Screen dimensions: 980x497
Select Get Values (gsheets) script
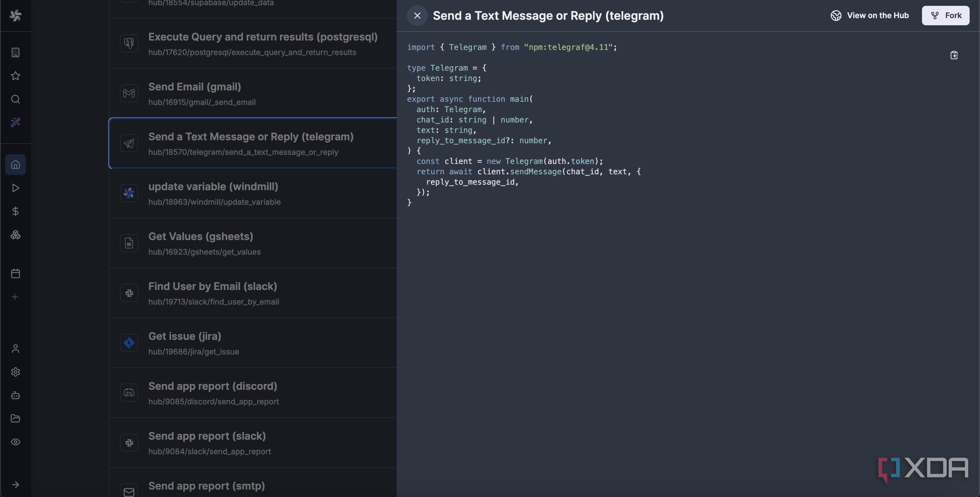click(x=253, y=243)
